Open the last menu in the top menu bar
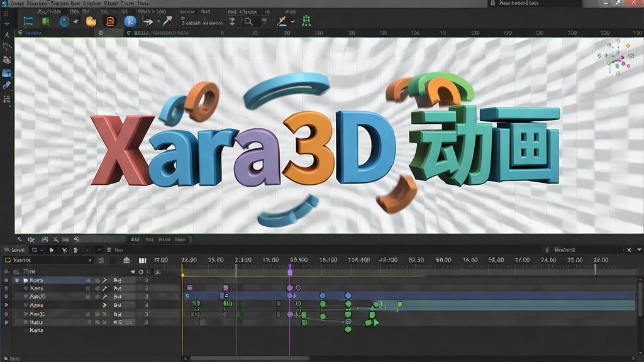 143,3
